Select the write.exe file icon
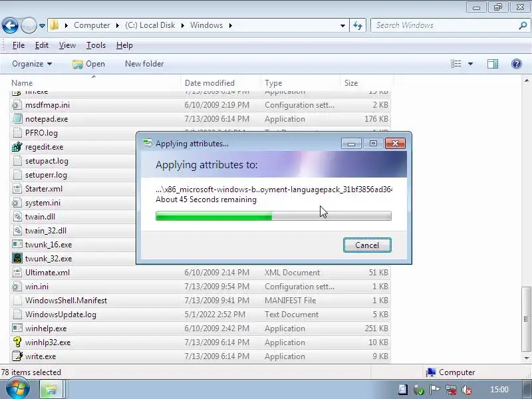Viewport: 532px width, 399px height. click(17, 356)
